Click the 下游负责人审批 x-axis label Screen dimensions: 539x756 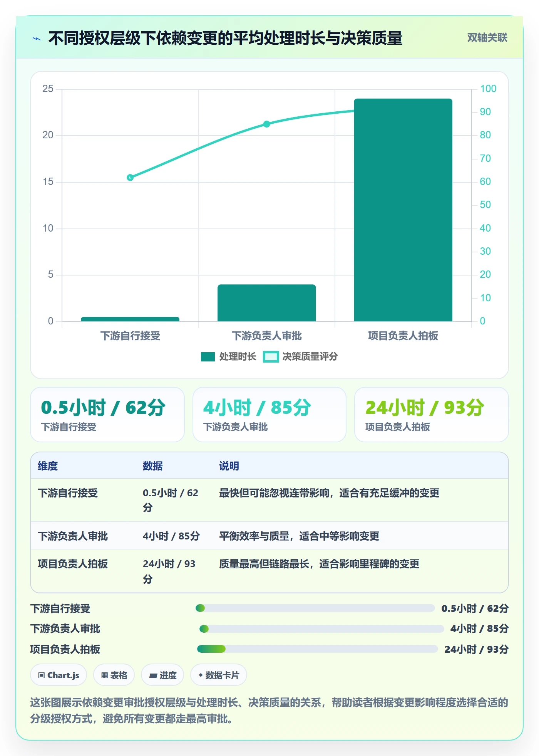click(x=267, y=336)
